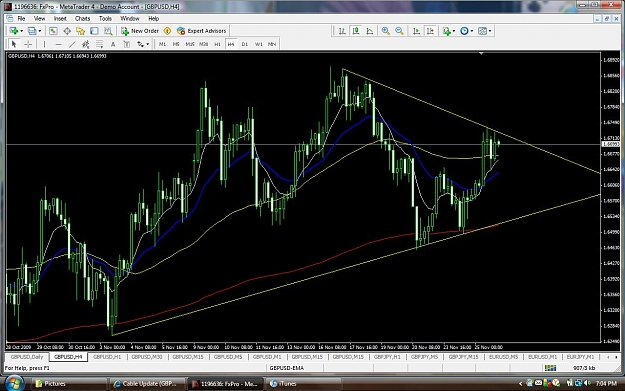Switch timeframe to D1
625x391 pixels.
(245, 44)
